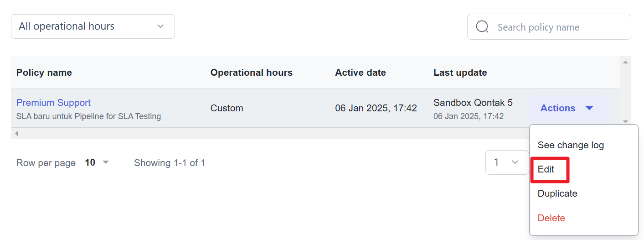Expand the Row per page selector
This screenshot has width=644, height=240.
(x=97, y=162)
